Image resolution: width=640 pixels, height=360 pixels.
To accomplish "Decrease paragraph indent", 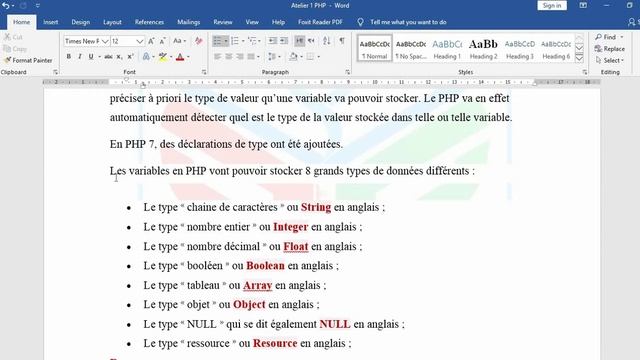I will pyautogui.click(x=272, y=41).
